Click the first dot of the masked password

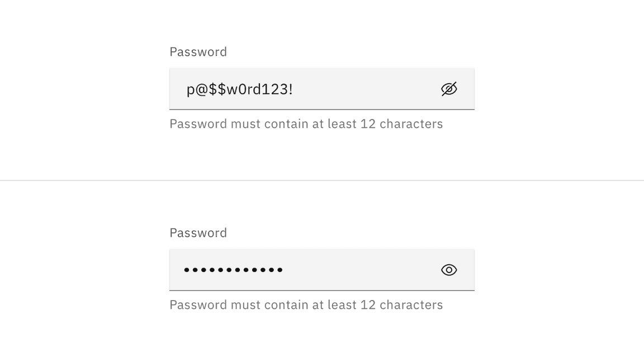coord(187,270)
